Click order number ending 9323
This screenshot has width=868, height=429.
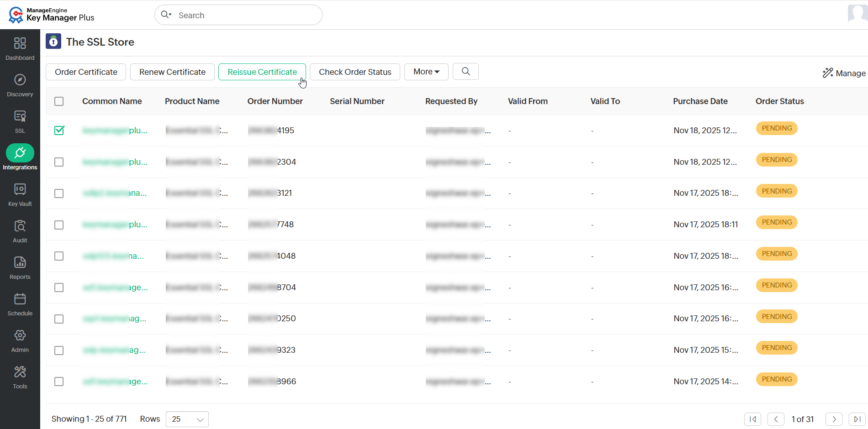coord(272,350)
